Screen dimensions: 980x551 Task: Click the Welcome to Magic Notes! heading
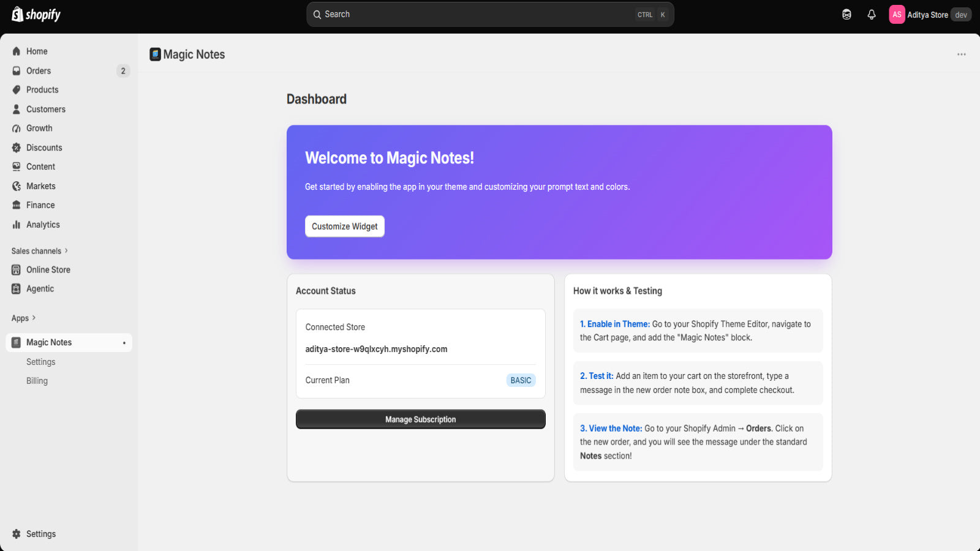(390, 158)
